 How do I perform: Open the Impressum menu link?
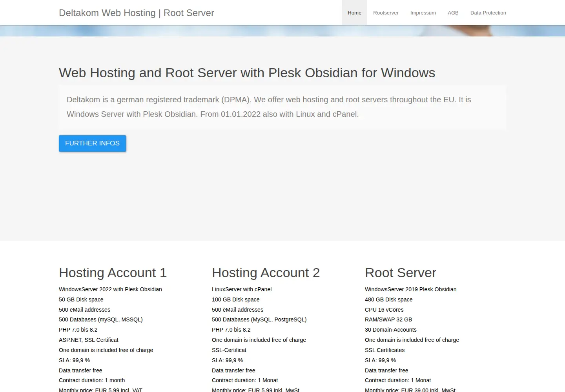423,13
